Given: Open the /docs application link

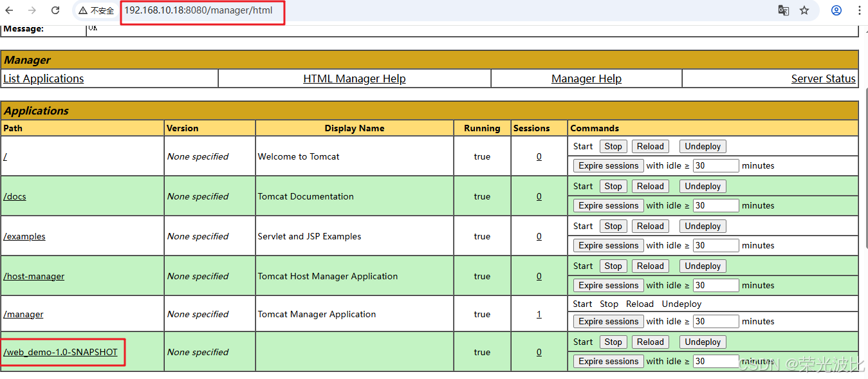Looking at the screenshot, I should [15, 196].
